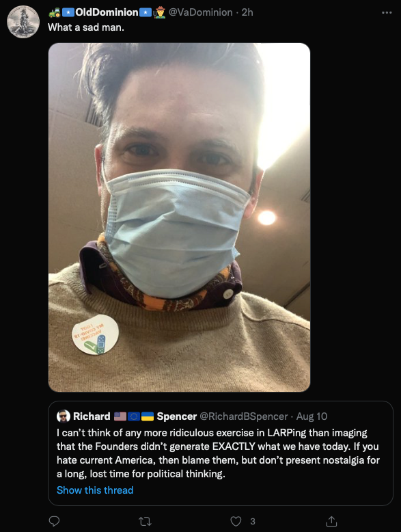The width and height of the screenshot is (401, 532).
Task: Open the share upload icon
Action: point(331,521)
